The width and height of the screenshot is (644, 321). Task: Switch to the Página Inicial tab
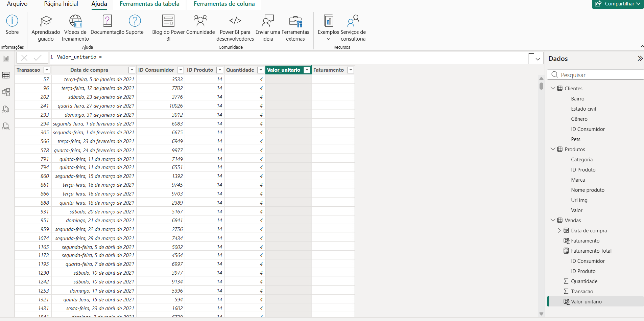point(61,4)
